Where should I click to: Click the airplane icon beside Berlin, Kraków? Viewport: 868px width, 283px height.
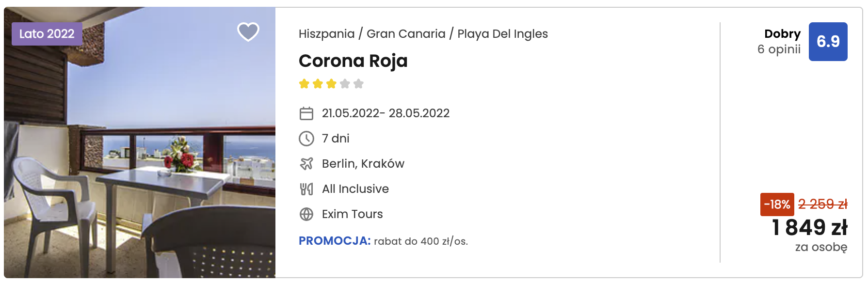point(306,164)
